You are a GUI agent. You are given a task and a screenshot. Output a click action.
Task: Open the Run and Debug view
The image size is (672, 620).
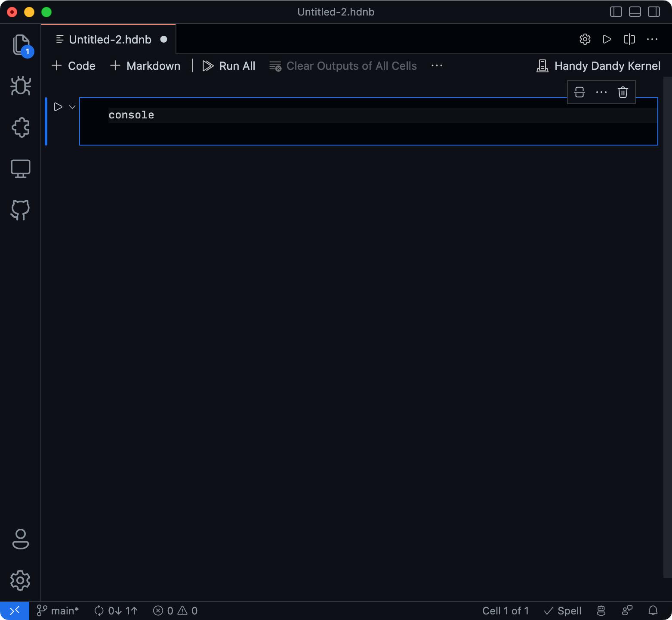(21, 86)
